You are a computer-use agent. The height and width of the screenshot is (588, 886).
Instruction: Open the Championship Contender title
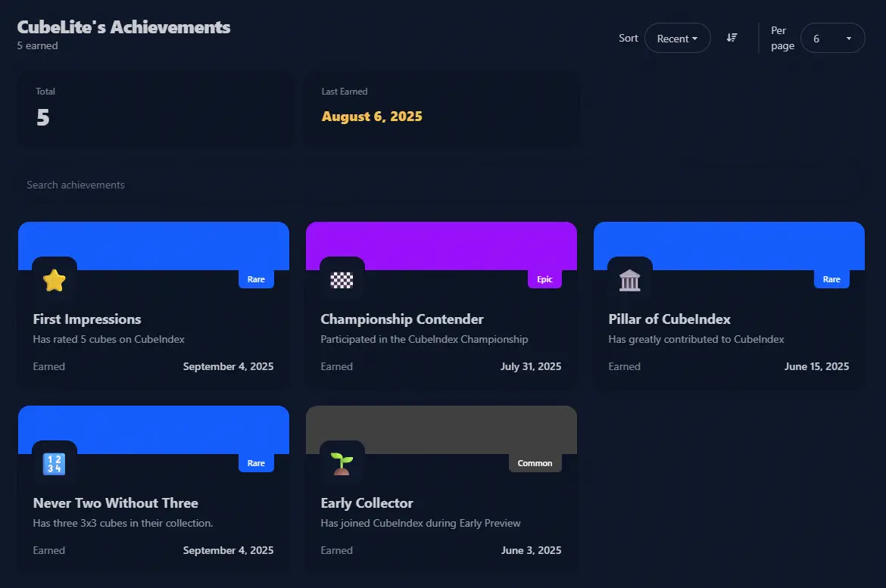point(402,319)
